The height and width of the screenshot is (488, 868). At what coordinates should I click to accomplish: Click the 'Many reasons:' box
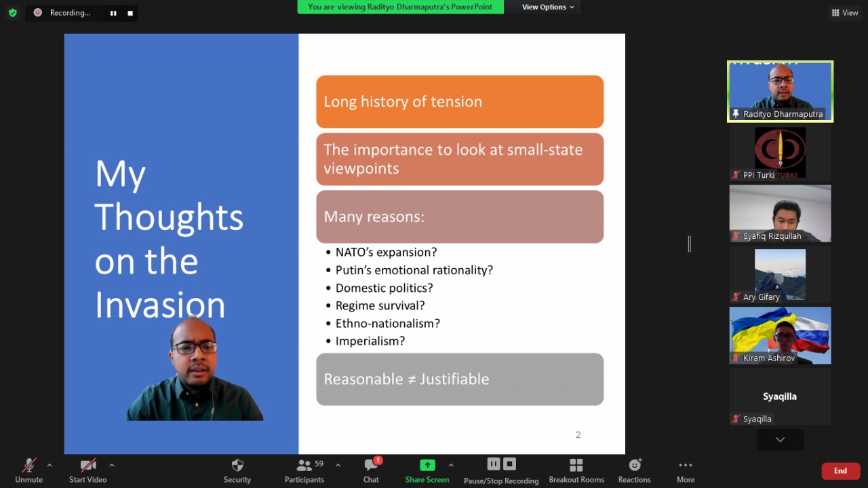pyautogui.click(x=460, y=217)
